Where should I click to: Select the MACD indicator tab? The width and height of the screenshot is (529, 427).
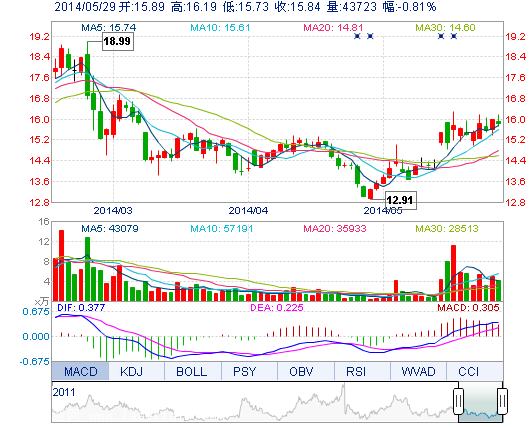click(80, 371)
